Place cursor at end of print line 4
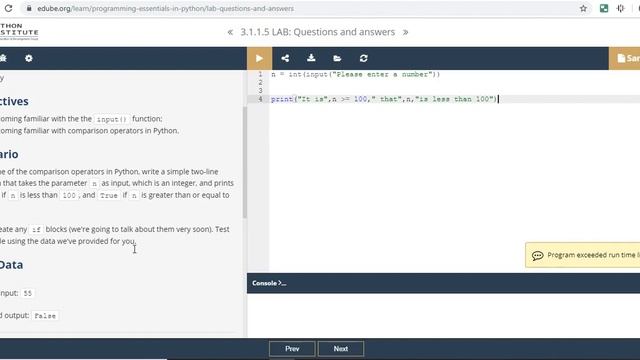640x360 pixels. point(498,99)
